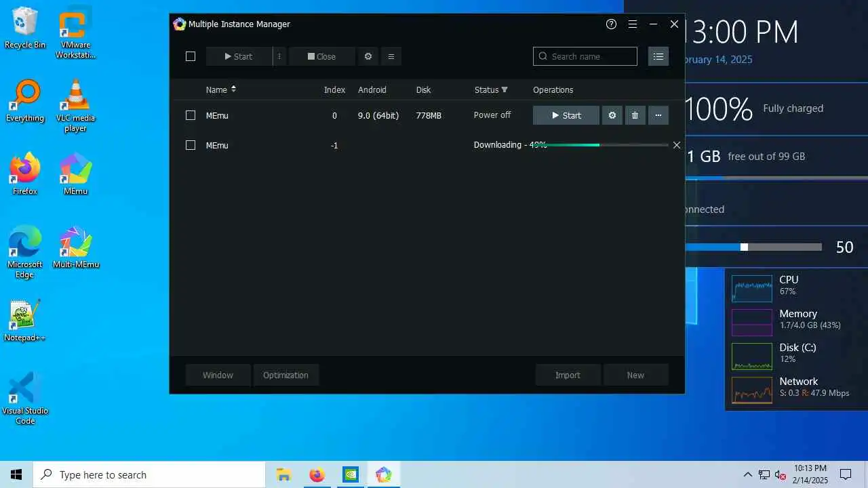Sort instances by Name column arrows
The width and height of the screenshot is (868, 488).
coord(233,89)
